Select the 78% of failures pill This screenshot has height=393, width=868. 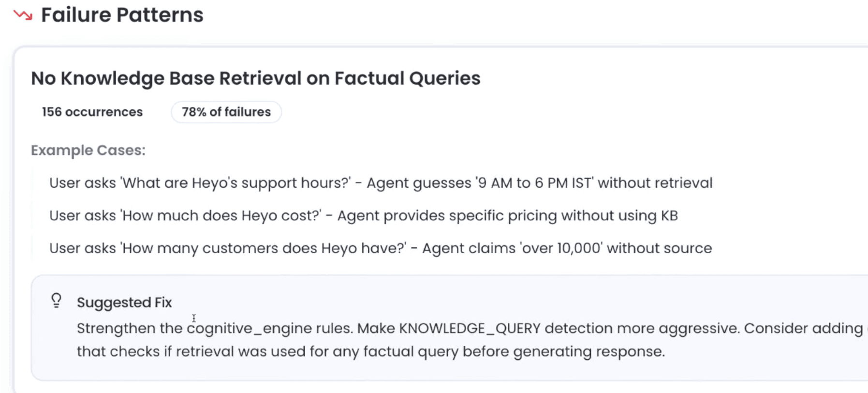point(226,112)
